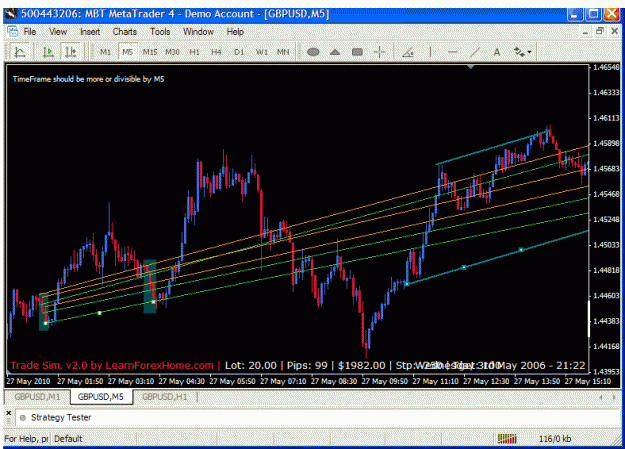This screenshot has width=625, height=449.
Task: Switch chart to H1 timeframe
Action: point(195,52)
